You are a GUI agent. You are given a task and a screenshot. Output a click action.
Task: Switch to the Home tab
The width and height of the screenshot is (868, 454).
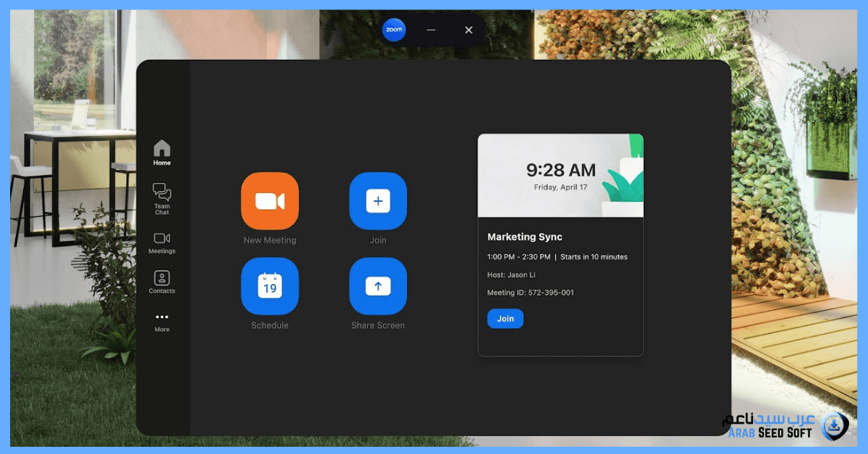coord(161,153)
